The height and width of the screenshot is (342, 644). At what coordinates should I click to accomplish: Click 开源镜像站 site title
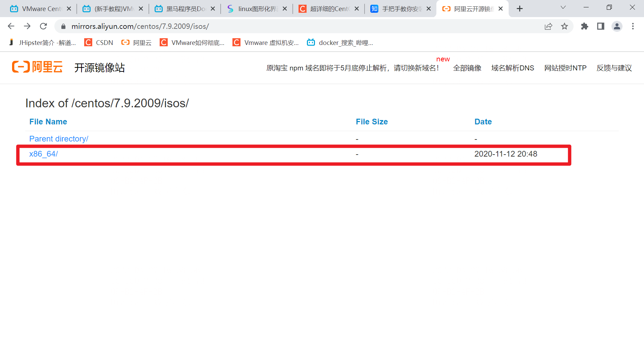click(100, 68)
